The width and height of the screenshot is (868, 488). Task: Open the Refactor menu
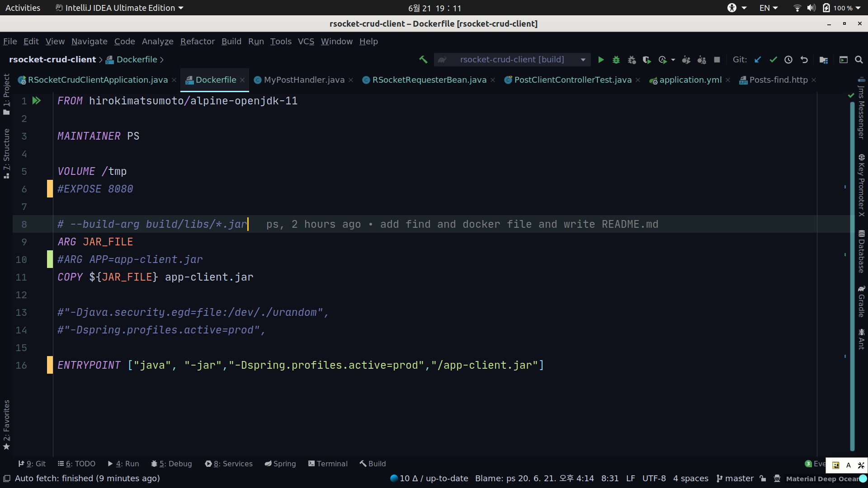[x=198, y=42]
